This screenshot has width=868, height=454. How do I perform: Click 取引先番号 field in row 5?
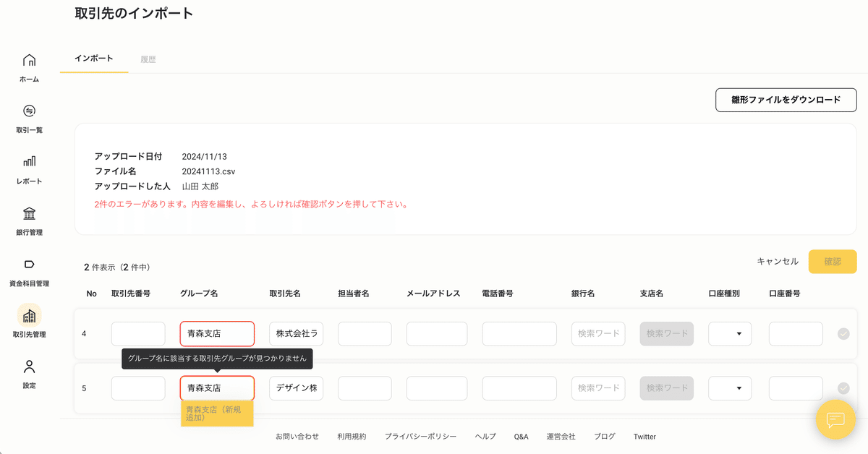[x=138, y=388]
